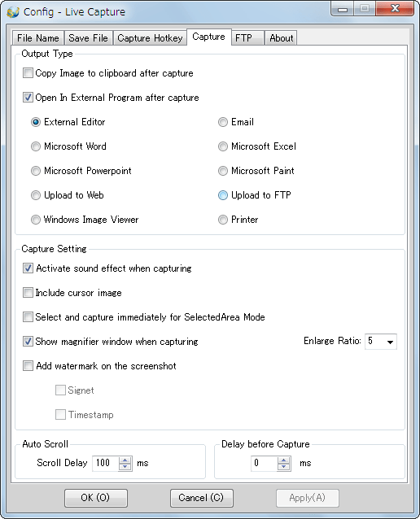Select Windows Image Viewer option

[x=36, y=220]
